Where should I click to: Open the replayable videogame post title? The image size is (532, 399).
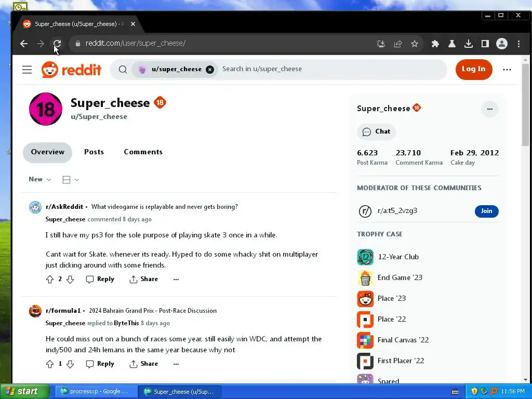165,207
